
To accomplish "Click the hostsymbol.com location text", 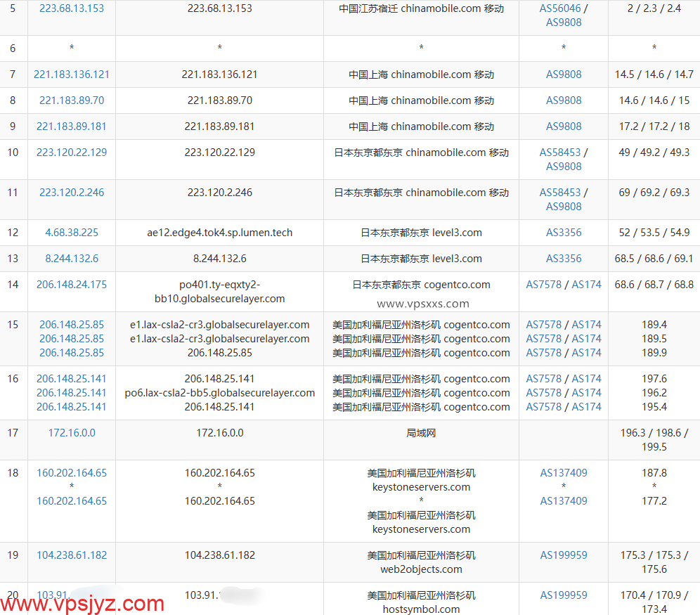I will coord(421,609).
